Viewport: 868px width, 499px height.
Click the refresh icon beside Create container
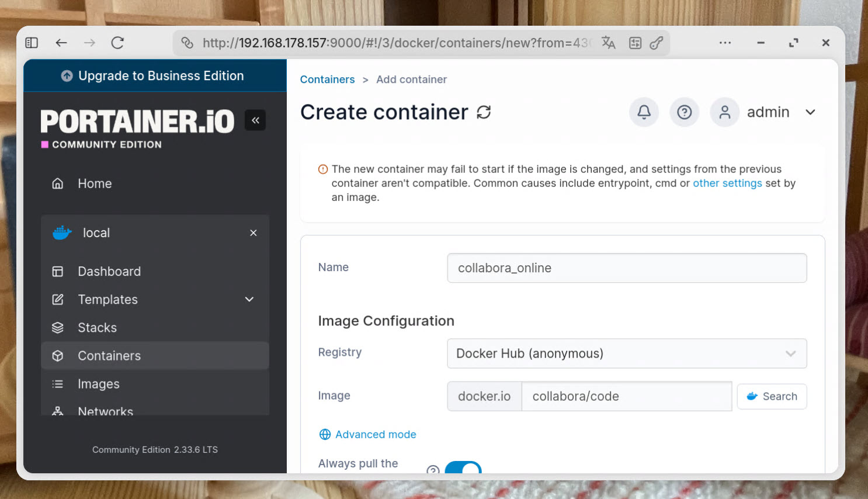[x=484, y=112]
